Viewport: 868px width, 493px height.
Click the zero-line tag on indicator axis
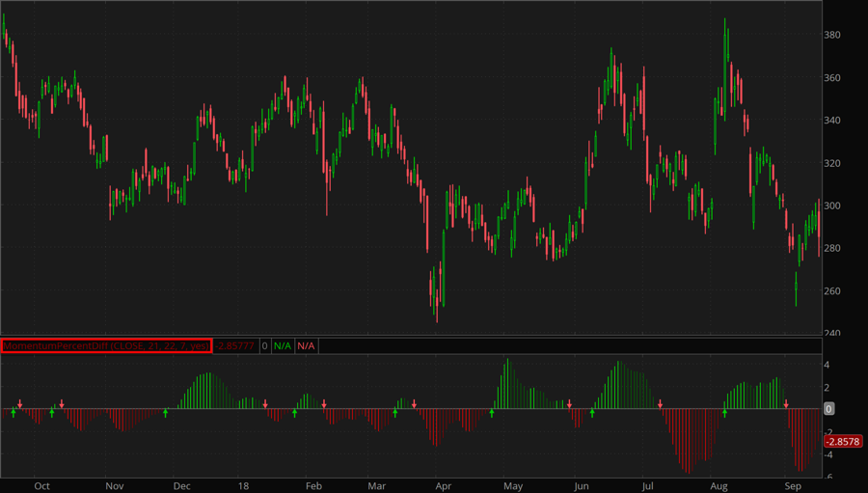coord(830,409)
